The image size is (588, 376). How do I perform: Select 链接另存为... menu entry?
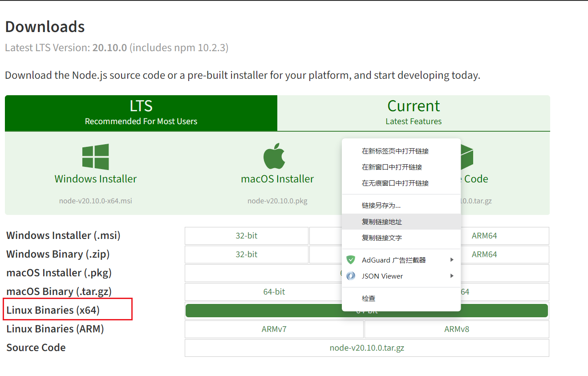pyautogui.click(x=401, y=206)
